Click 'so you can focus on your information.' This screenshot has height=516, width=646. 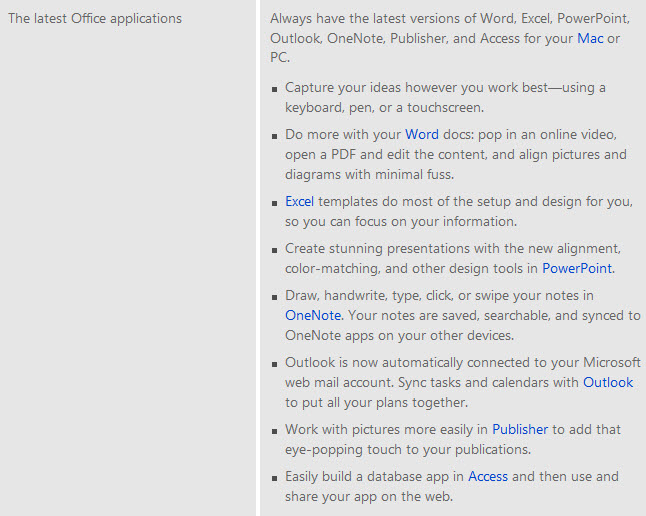[401, 222]
